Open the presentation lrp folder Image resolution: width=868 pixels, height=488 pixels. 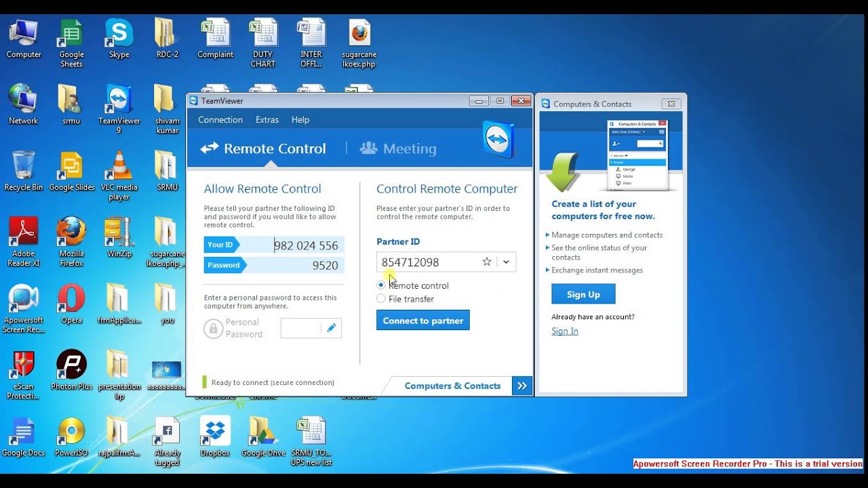coord(119,375)
